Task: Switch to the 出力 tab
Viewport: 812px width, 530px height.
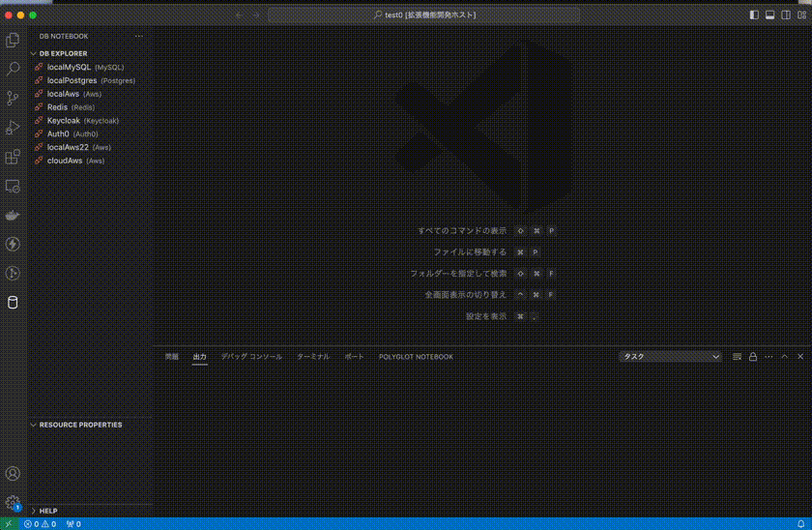Action: [199, 357]
